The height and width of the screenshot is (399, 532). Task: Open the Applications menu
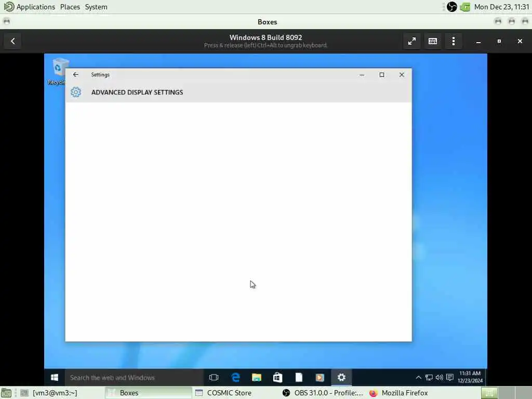30,7
